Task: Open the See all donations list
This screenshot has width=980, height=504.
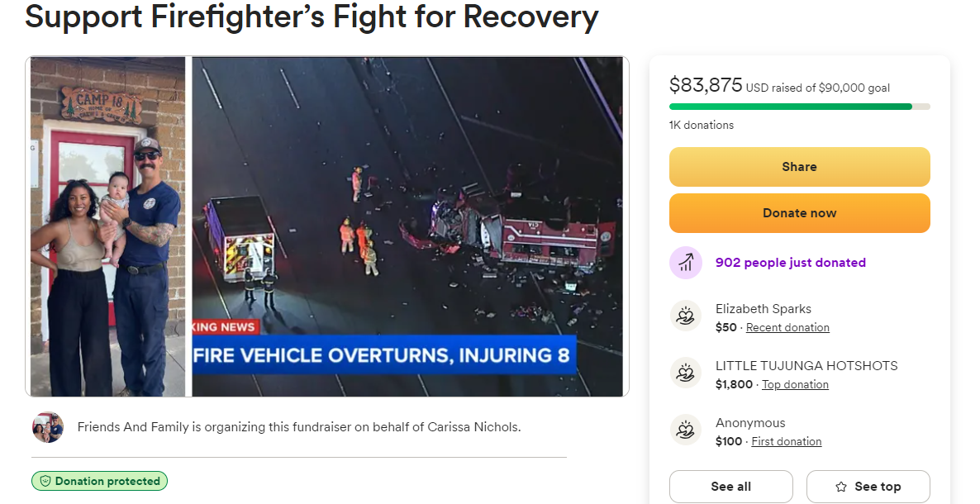Action: [x=730, y=487]
